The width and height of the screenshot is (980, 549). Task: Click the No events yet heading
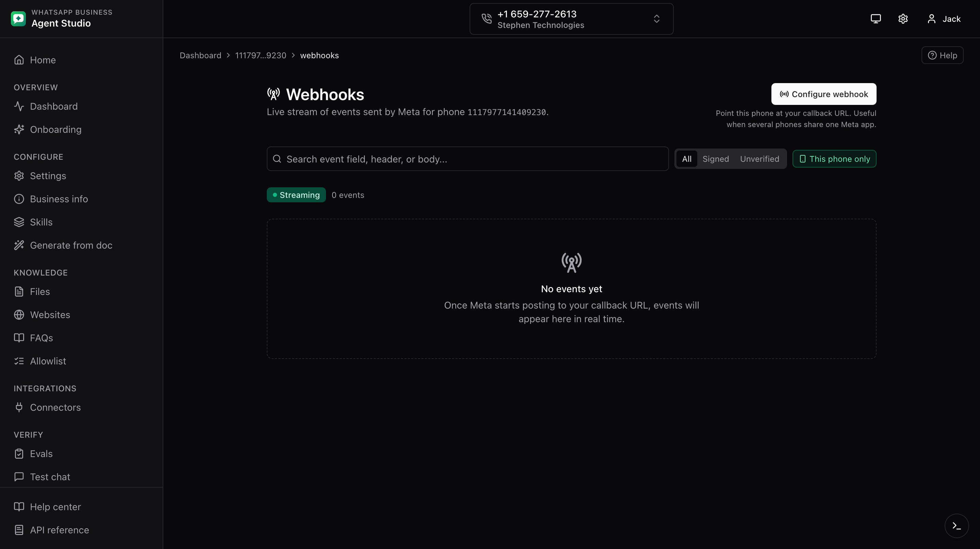571,289
